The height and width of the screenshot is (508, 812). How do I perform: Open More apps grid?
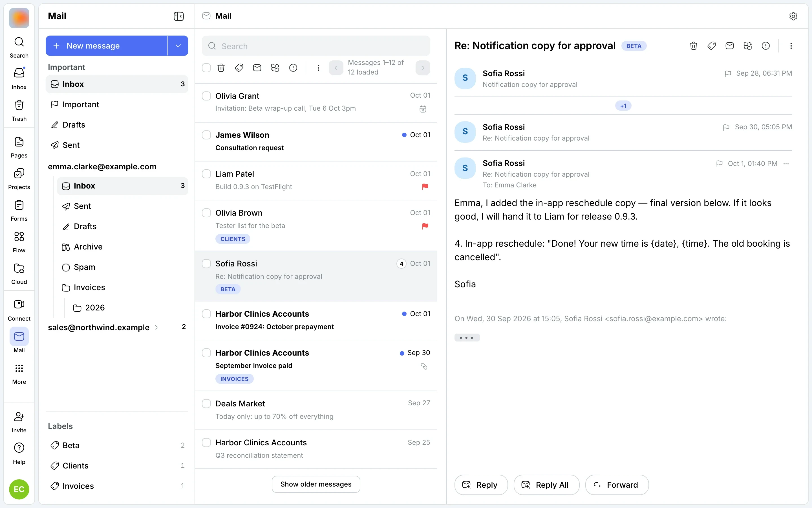[x=19, y=374]
